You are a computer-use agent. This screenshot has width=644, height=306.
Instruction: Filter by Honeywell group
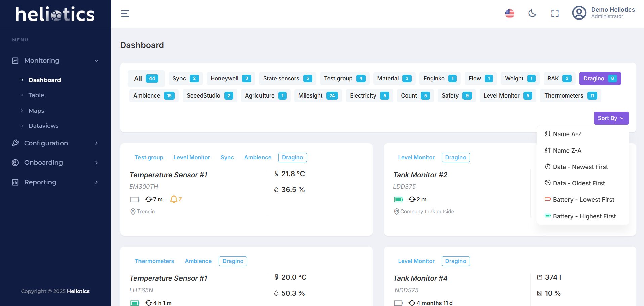click(231, 78)
